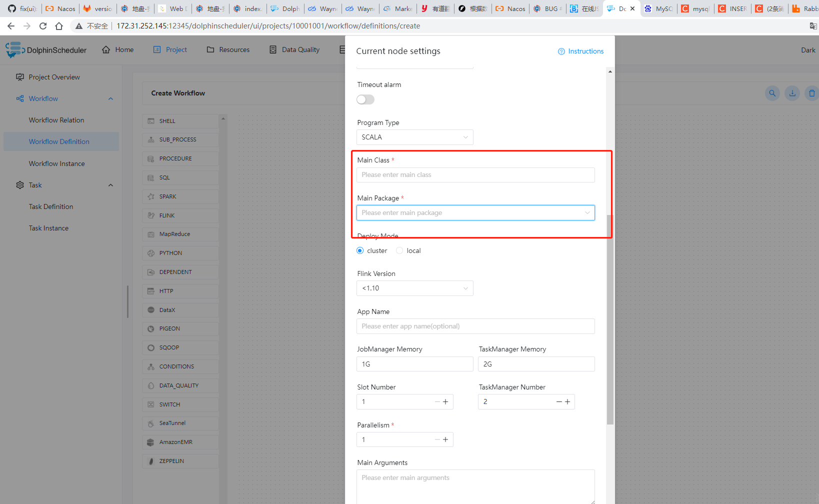This screenshot has height=504, width=819.
Task: Select the FLINK task type icon
Action: click(151, 215)
